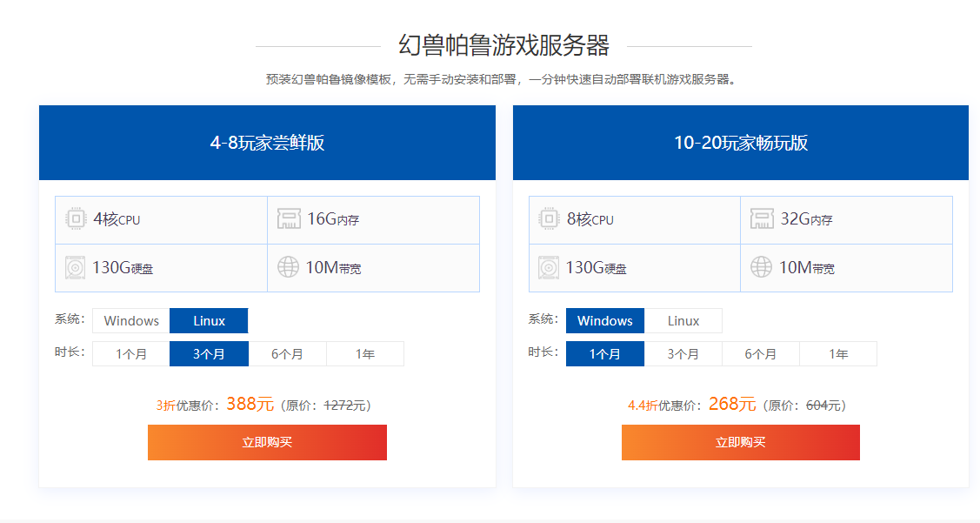Click 立即购买 under the 268元 price

pyautogui.click(x=740, y=442)
